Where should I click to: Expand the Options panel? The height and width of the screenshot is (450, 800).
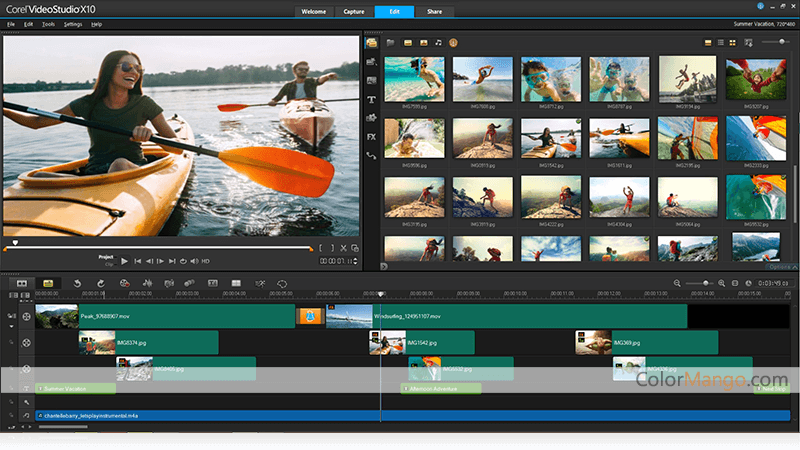pos(781,266)
